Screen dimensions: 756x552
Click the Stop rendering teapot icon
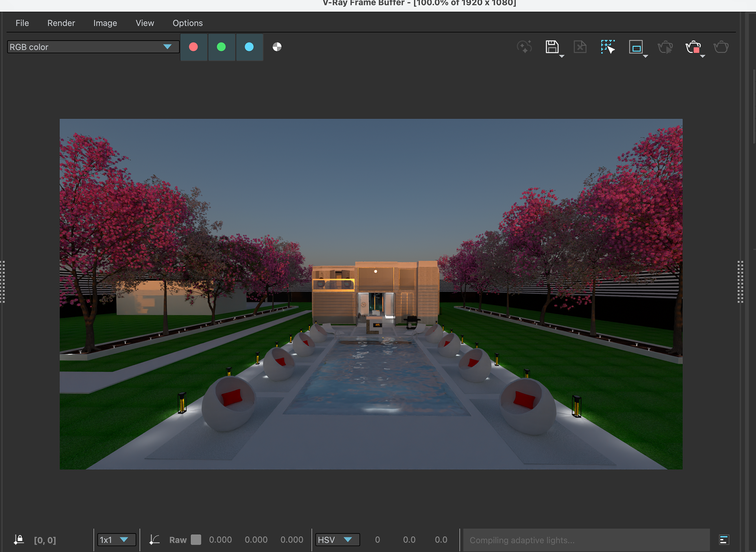coord(693,47)
